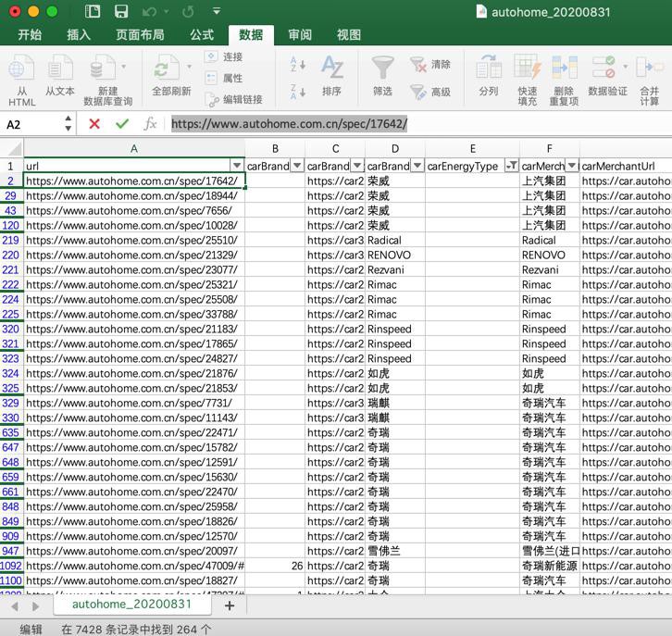This screenshot has height=636, width=672.
Task: Open carMerch column filter dropdown
Action: [572, 166]
